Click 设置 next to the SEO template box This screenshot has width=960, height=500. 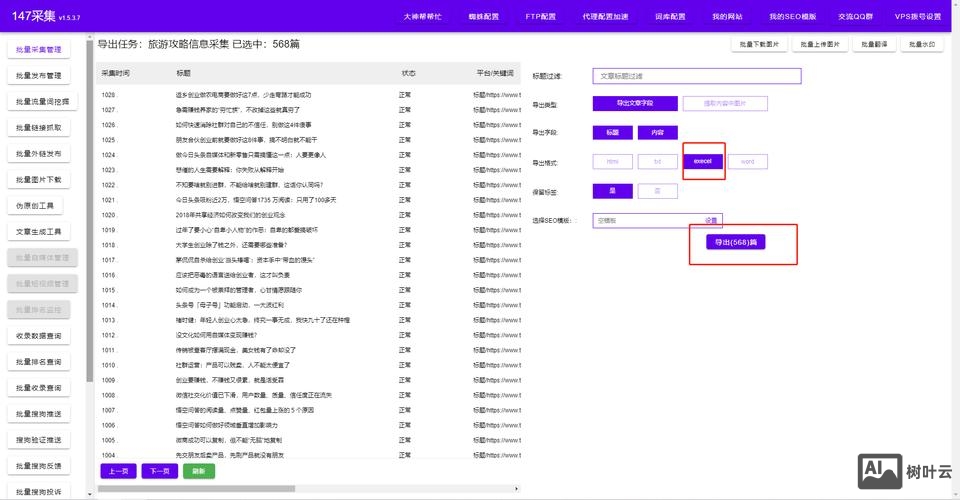[711, 220]
